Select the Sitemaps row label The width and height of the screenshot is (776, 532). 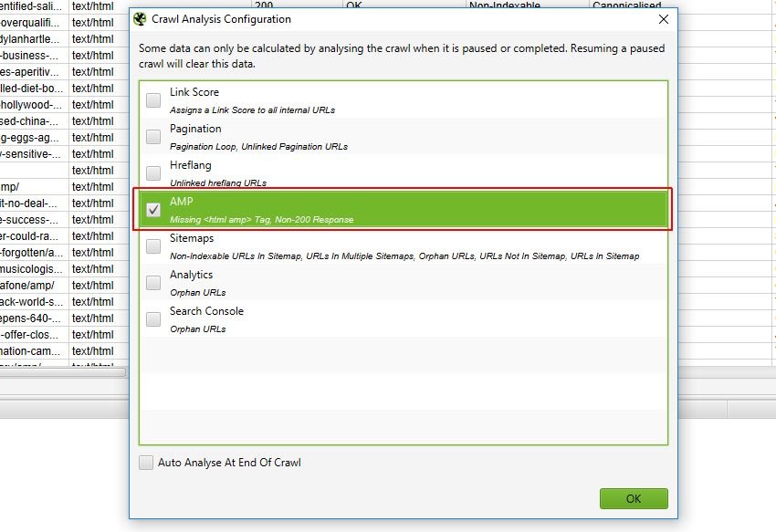coord(192,238)
